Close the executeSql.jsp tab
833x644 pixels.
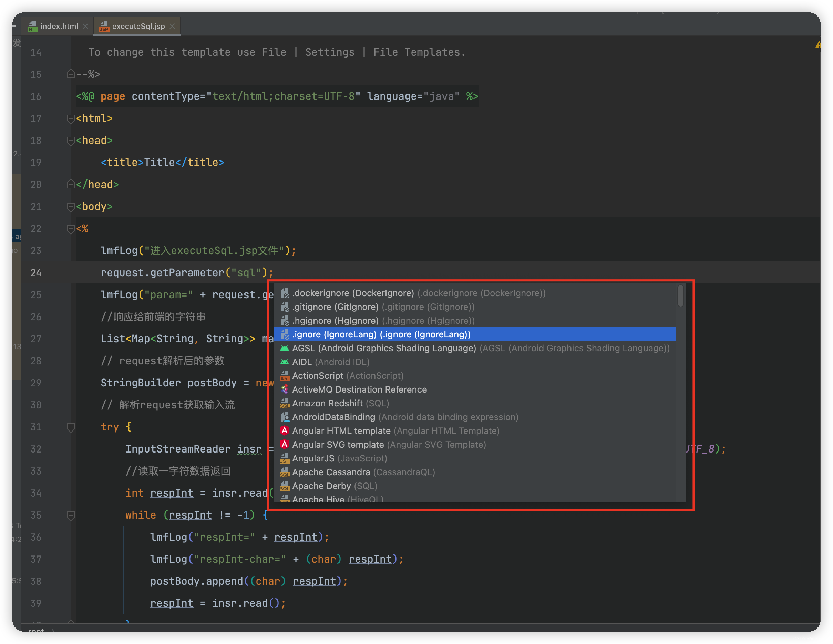172,26
